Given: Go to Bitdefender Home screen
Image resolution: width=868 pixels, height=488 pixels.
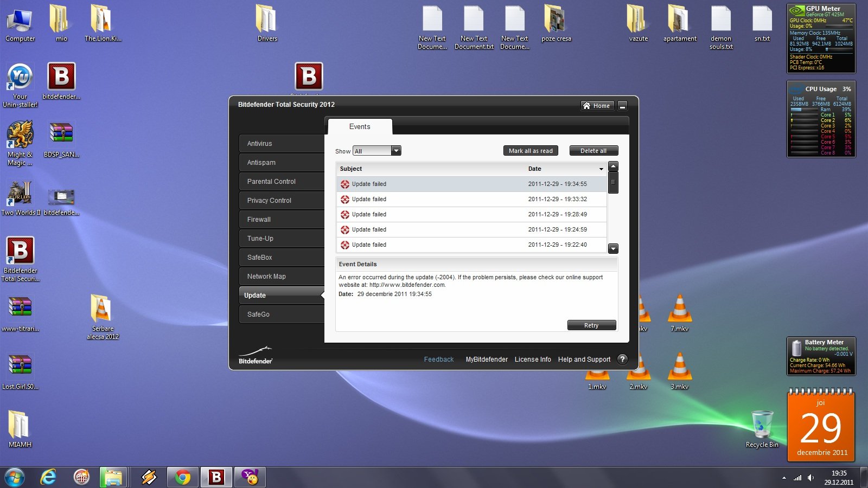Looking at the screenshot, I should 597,106.
